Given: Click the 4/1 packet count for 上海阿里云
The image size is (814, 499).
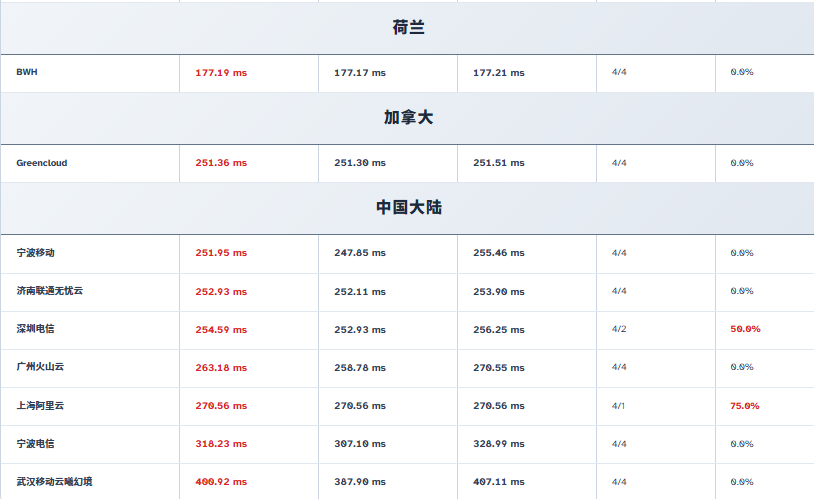Looking at the screenshot, I should [x=619, y=406].
